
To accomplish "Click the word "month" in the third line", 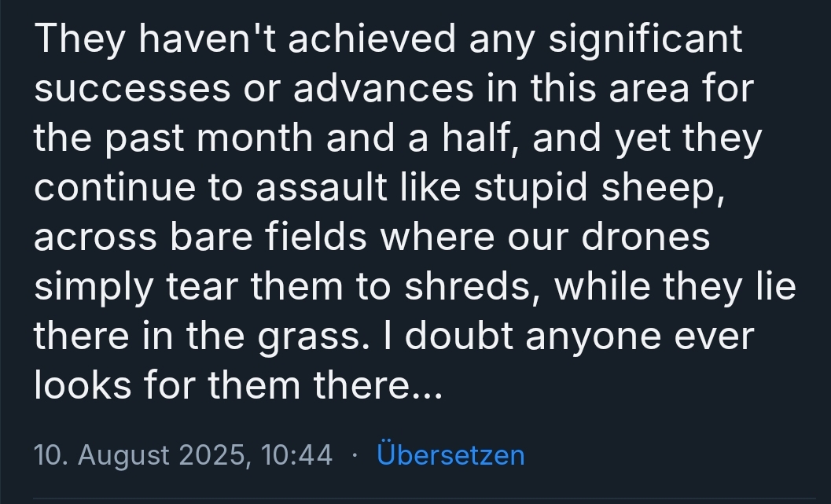I will click(x=255, y=138).
